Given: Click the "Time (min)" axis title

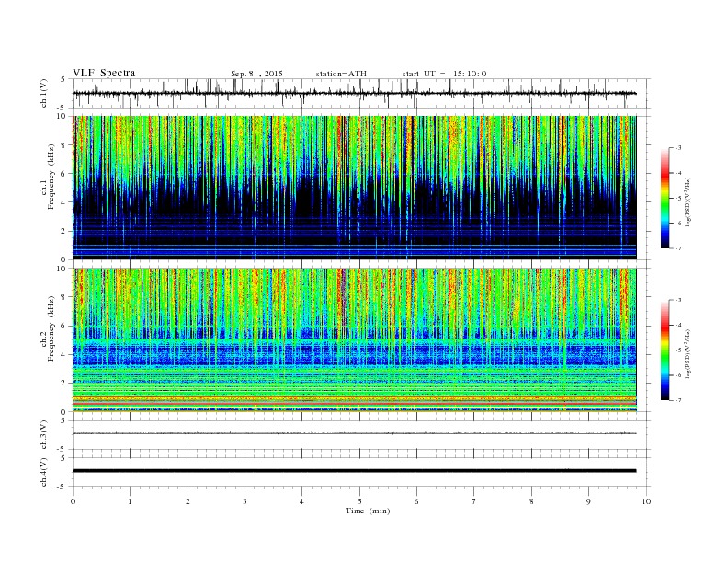Looking at the screenshot, I should coord(368,511).
